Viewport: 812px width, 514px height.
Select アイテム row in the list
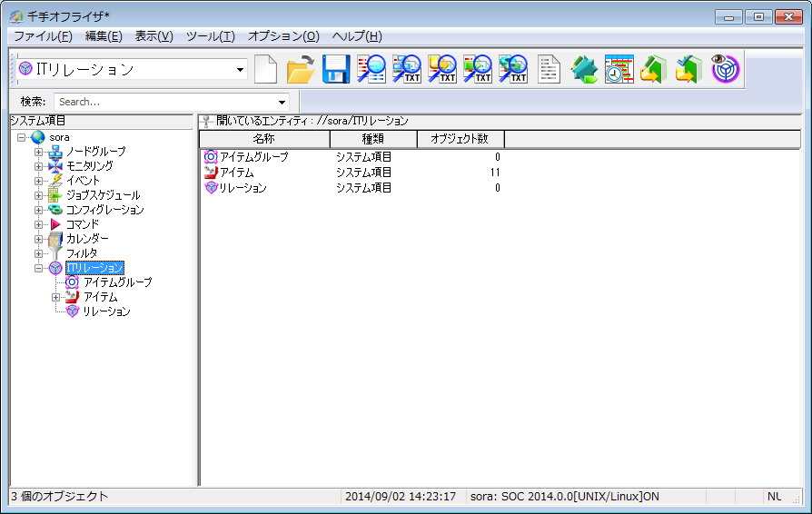[352, 173]
